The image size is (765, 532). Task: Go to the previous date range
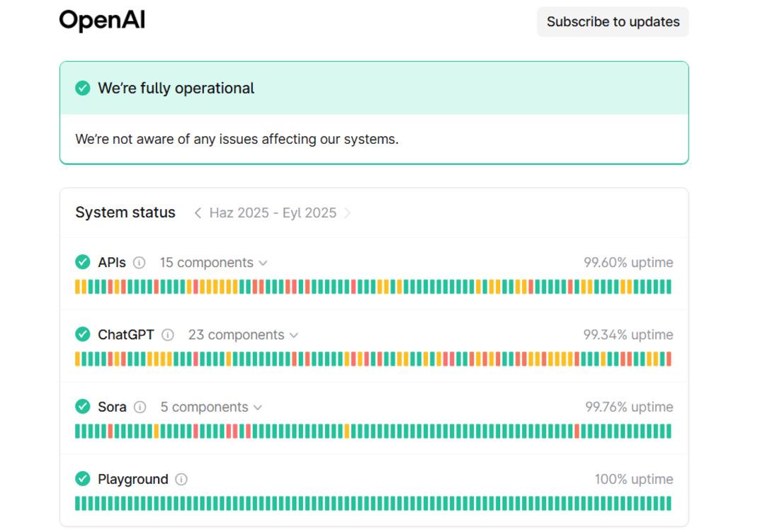(198, 213)
